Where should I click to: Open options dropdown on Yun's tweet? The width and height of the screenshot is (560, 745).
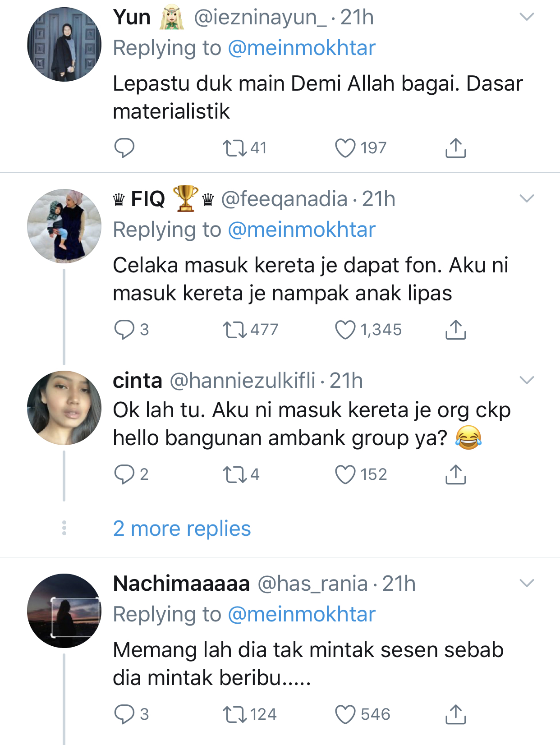tap(527, 17)
